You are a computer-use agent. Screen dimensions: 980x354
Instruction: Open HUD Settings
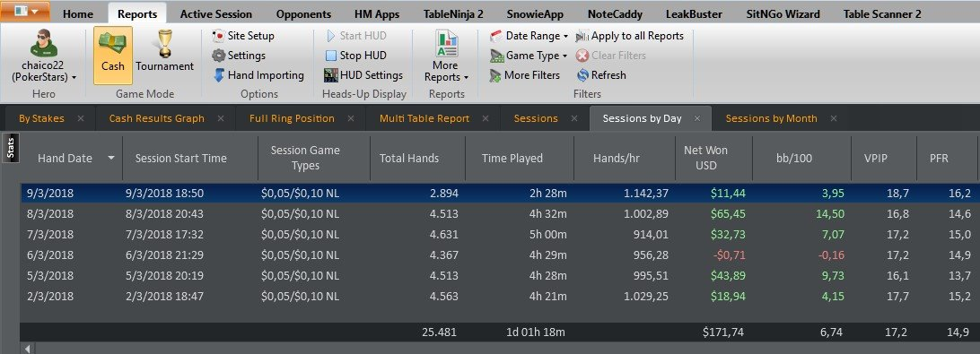(x=363, y=75)
